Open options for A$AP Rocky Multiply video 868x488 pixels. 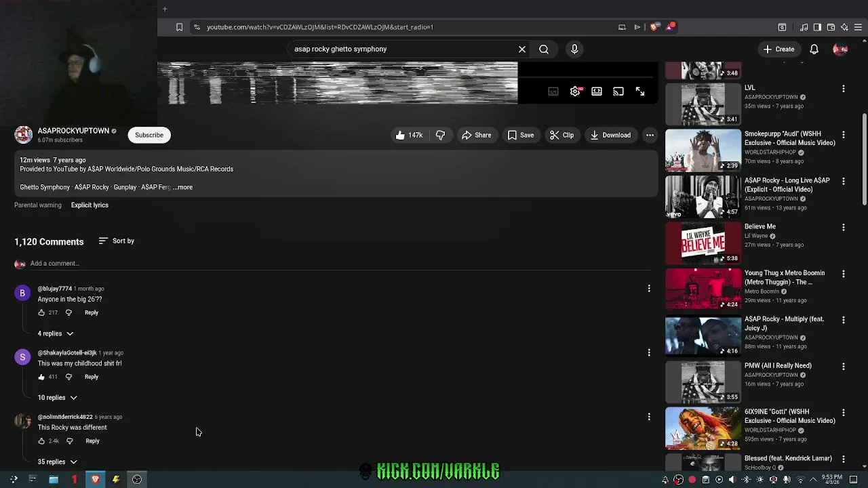click(x=844, y=320)
